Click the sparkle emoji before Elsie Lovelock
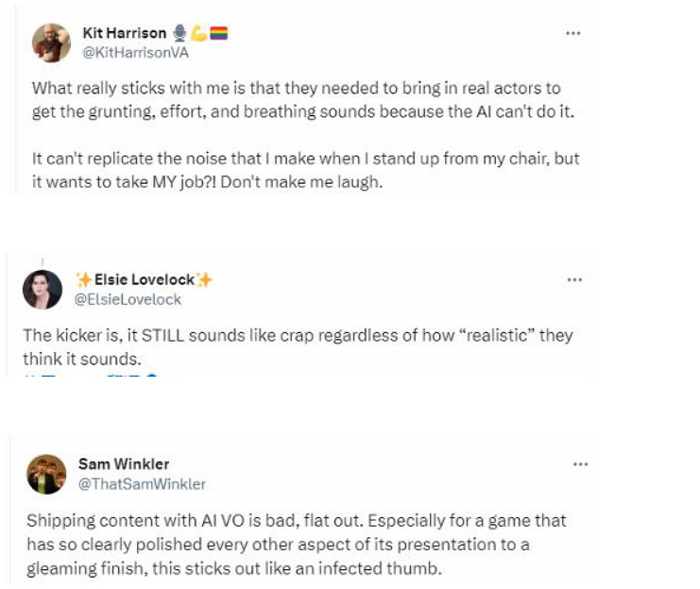 coord(83,280)
